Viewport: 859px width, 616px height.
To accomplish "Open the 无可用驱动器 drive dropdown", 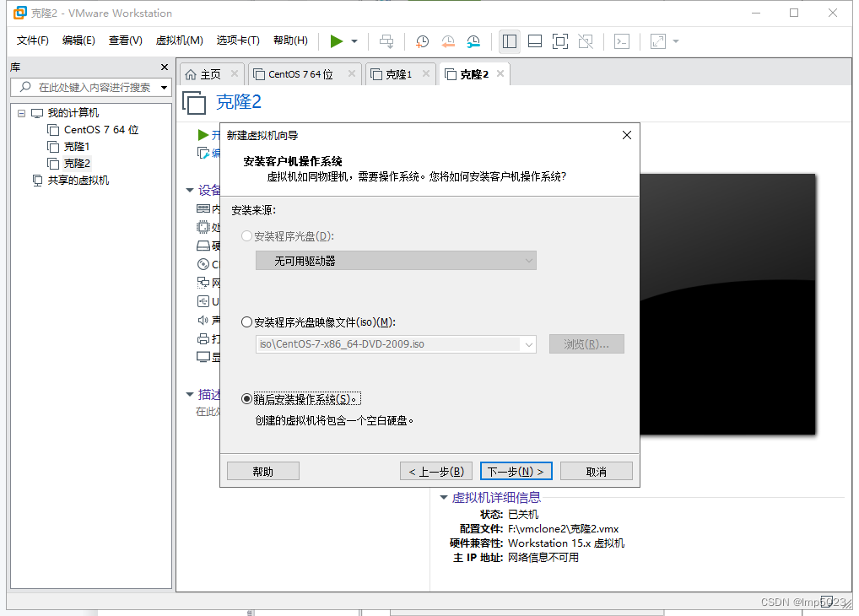I will 396,261.
